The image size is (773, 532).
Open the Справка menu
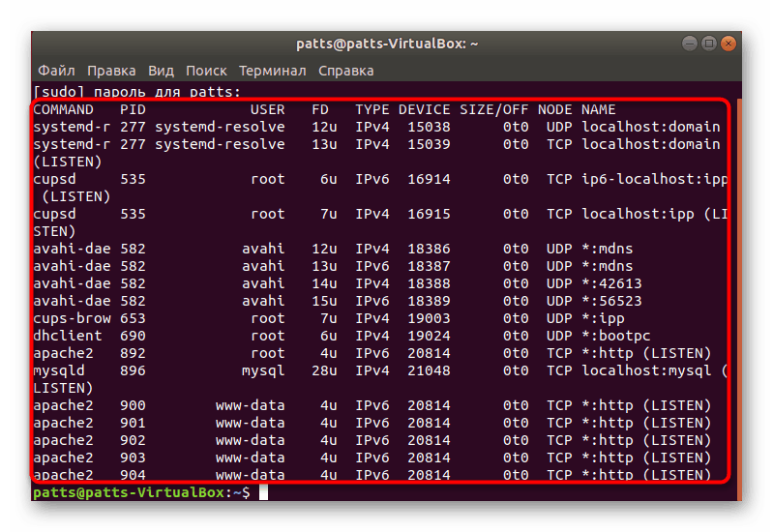346,71
